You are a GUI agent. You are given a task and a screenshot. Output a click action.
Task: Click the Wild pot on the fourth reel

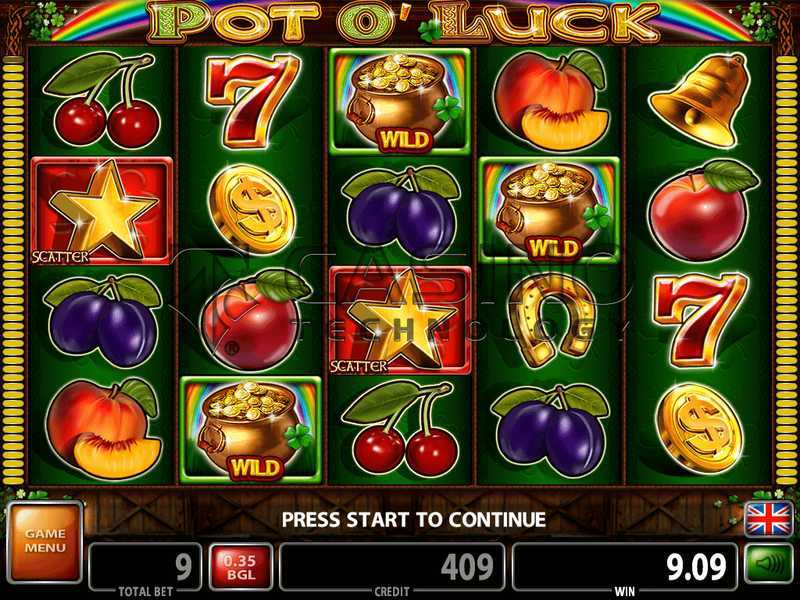pos(549,210)
